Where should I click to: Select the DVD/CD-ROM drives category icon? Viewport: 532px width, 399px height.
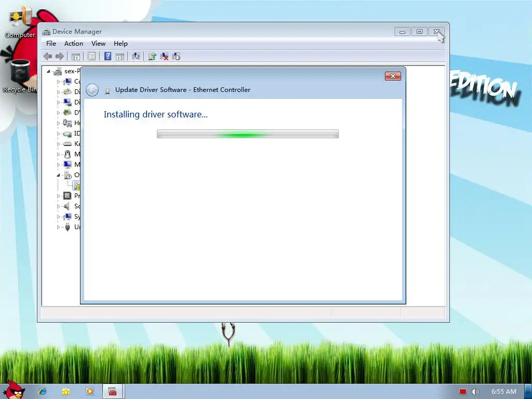click(68, 112)
